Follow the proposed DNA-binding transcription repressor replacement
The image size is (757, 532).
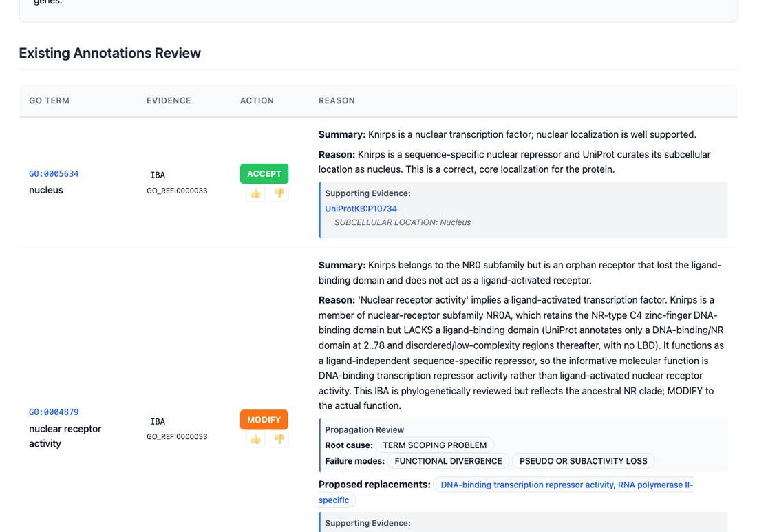click(506, 492)
